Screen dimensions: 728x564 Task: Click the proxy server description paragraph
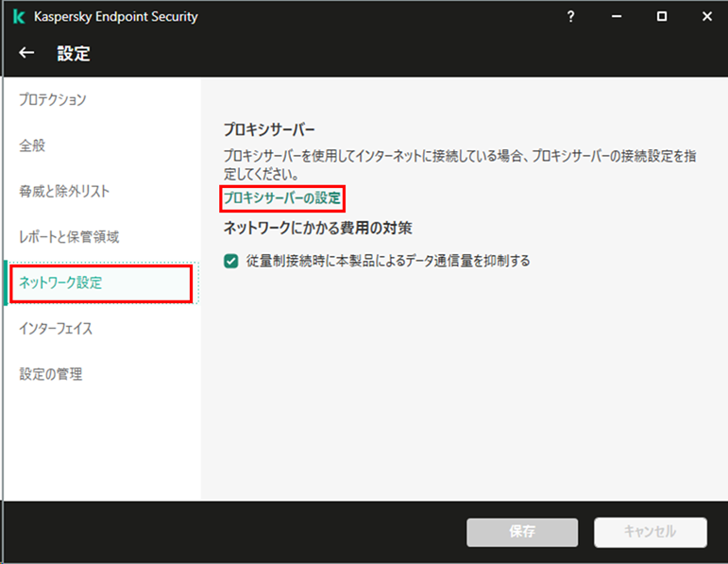(x=460, y=164)
